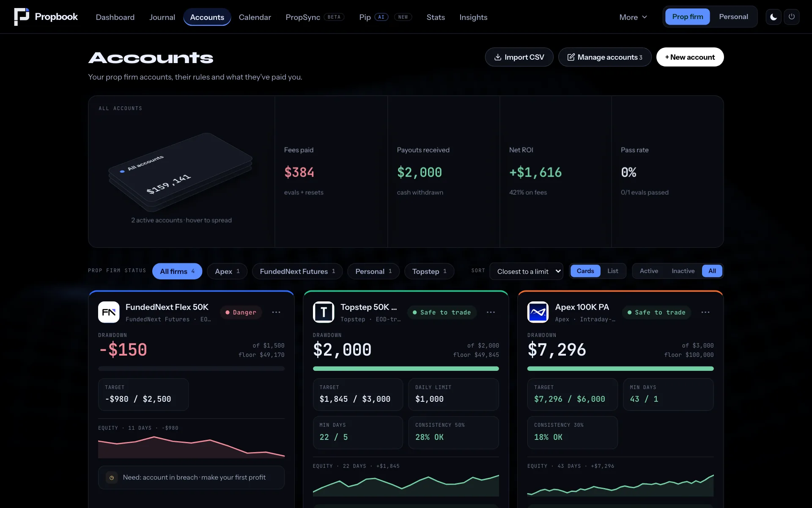
Task: Switch to Cards view
Action: 585,271
